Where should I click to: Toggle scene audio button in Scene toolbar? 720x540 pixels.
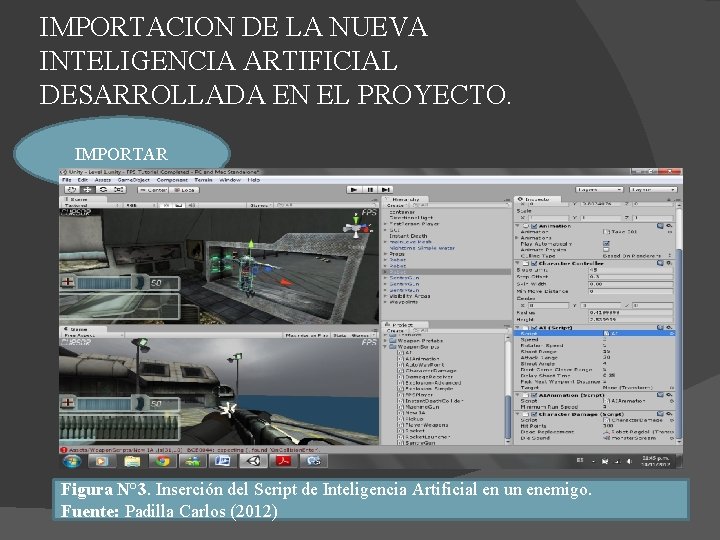point(191,205)
